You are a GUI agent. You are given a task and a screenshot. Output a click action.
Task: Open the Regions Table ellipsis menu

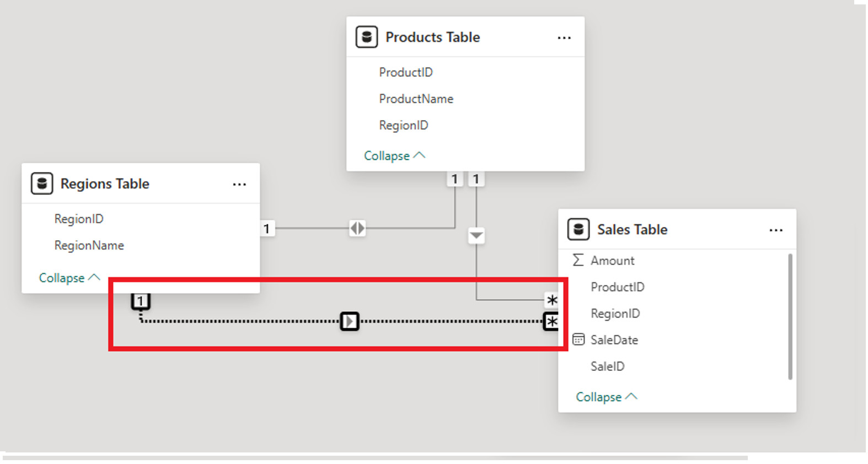(239, 184)
